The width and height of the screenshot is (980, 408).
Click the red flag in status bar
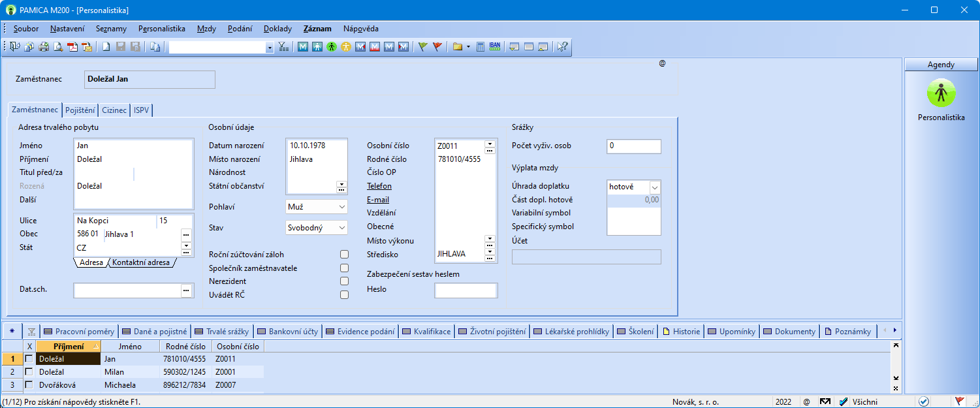tap(960, 401)
